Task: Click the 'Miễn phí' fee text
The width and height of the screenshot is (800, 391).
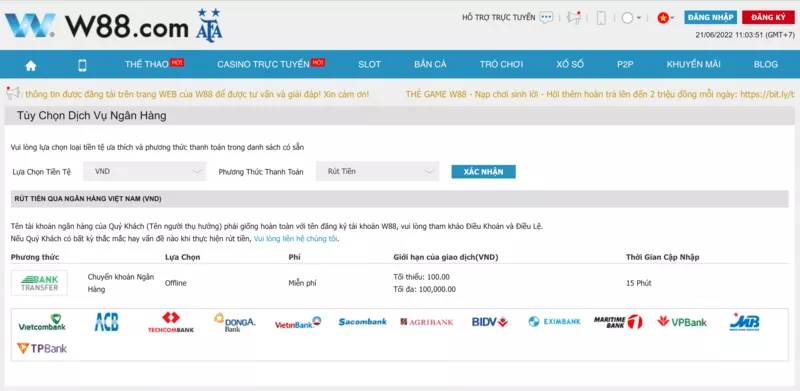Action: [302, 283]
